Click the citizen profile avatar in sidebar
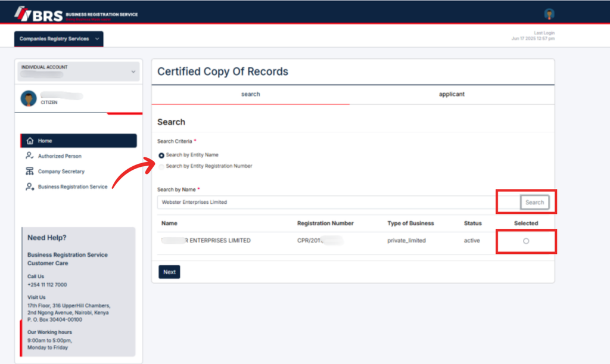 tap(29, 98)
